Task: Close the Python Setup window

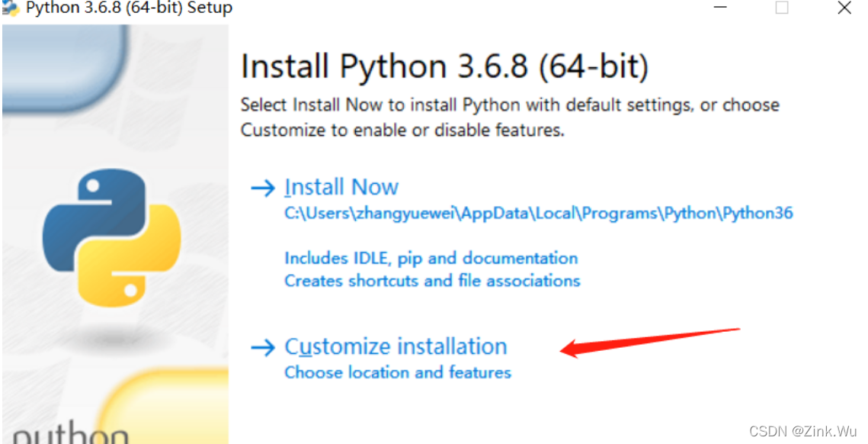Action: coord(844,8)
